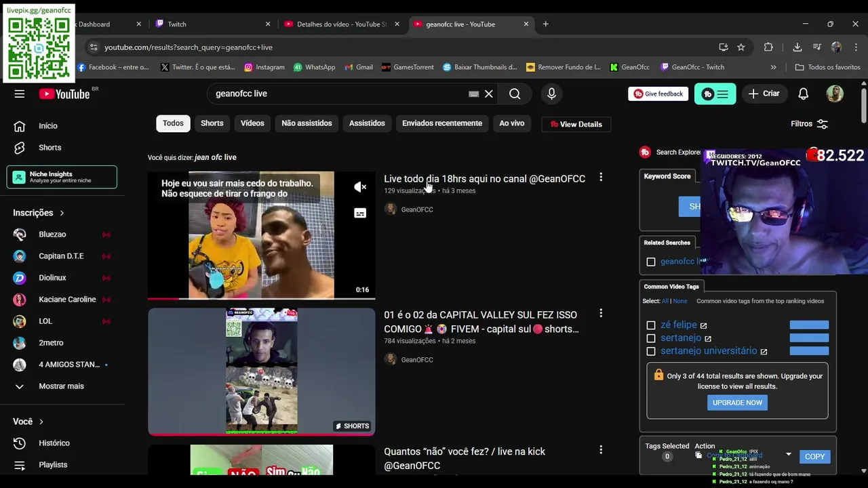This screenshot has height=488, width=868.
Task: Check the 'zé felipe' tag checkbox
Action: pos(651,325)
